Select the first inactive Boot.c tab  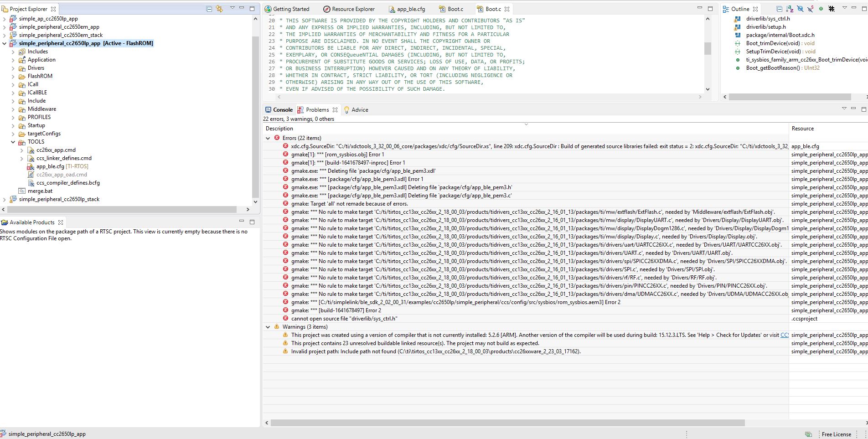[x=451, y=9]
